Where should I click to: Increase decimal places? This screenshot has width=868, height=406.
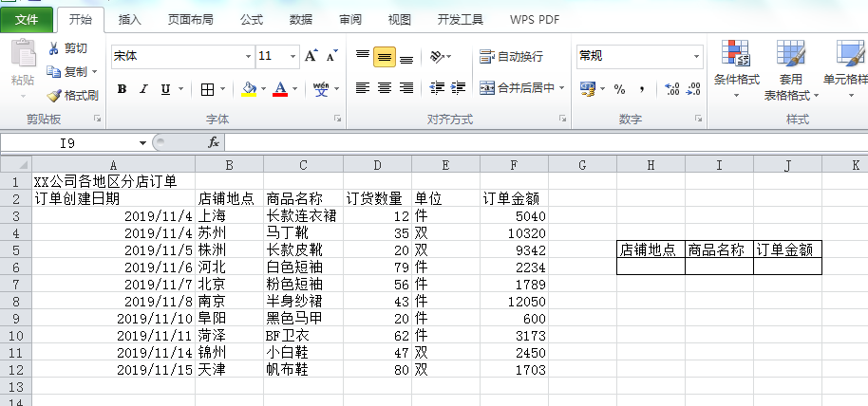pos(672,89)
